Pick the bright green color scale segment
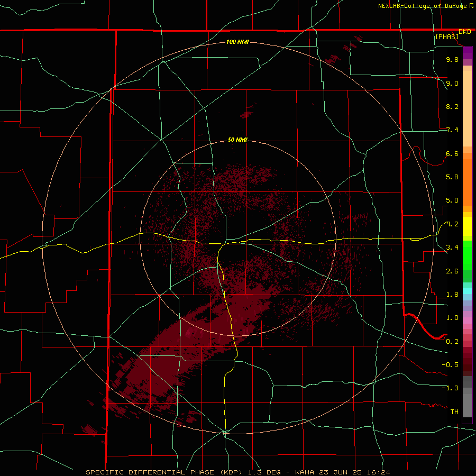Viewport: 476px width, 476px height. (x=467, y=255)
